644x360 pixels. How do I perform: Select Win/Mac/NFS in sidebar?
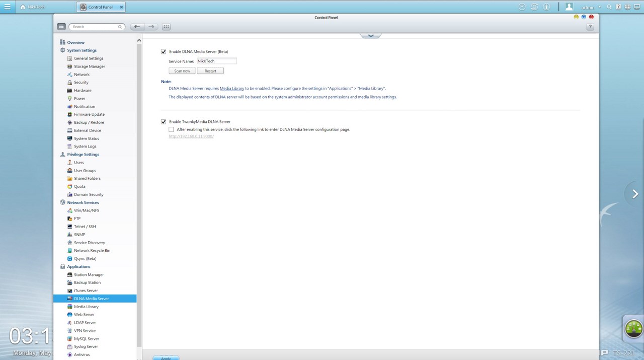pyautogui.click(x=87, y=210)
